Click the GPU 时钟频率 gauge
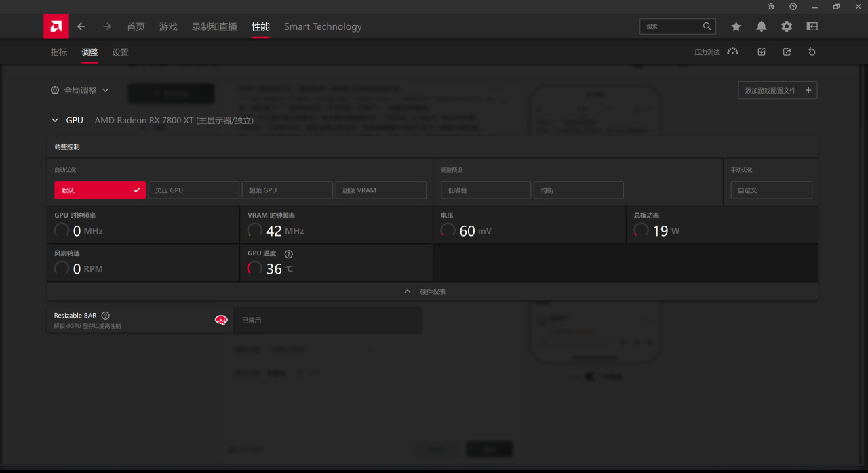Image resolution: width=868 pixels, height=473 pixels. coord(62,230)
